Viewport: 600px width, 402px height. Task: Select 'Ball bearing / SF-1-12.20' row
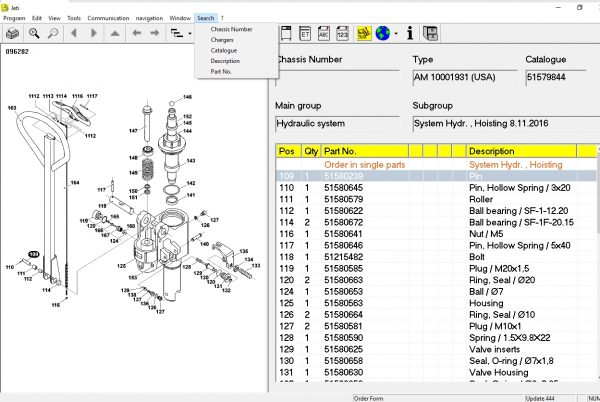point(436,211)
